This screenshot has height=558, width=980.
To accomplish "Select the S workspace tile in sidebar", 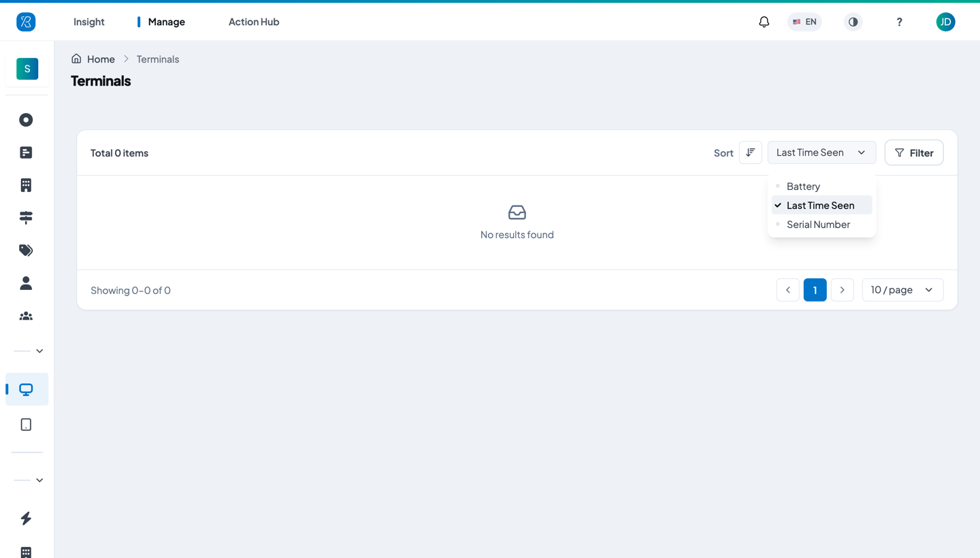I will 27,69.
